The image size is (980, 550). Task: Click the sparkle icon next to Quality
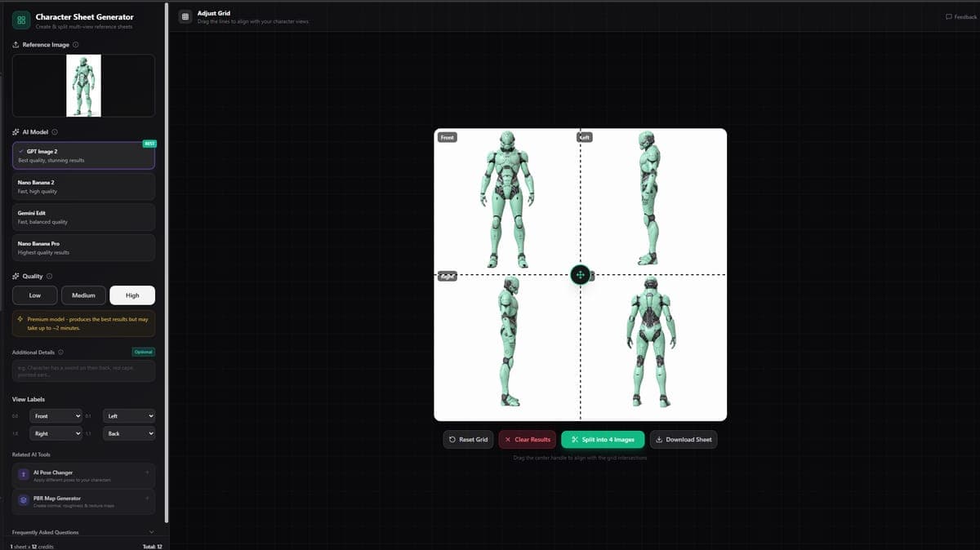click(x=16, y=276)
